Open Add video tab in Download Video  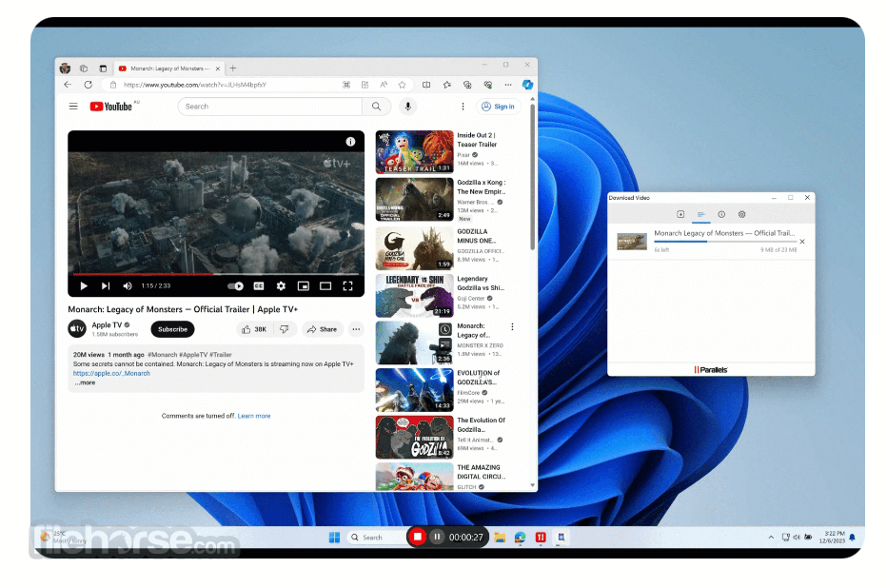click(680, 214)
